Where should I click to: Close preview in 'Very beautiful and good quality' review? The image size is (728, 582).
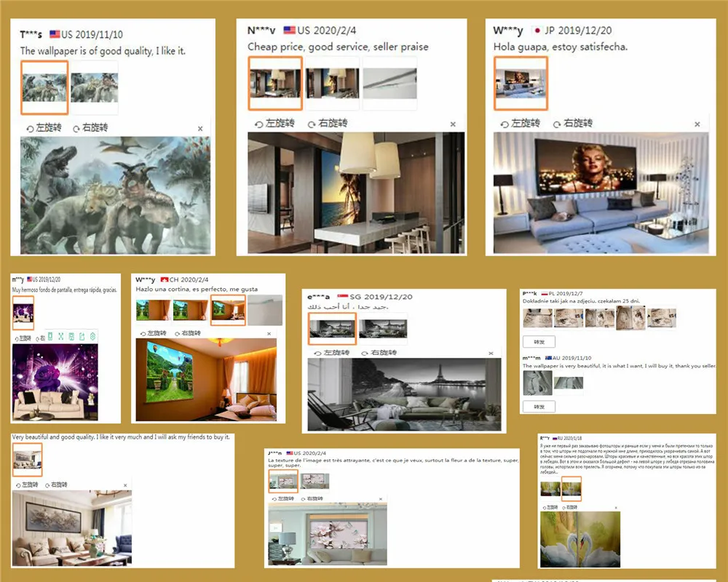[x=125, y=485]
